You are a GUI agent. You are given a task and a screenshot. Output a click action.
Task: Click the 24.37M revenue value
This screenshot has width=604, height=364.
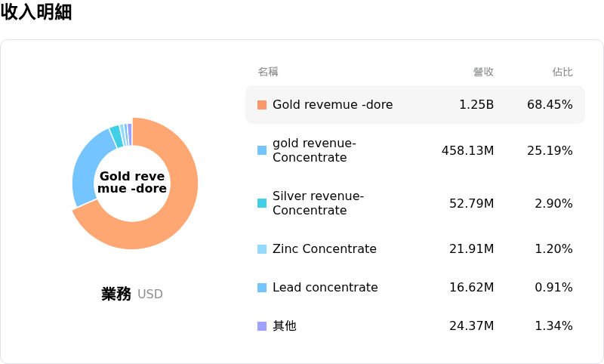(x=471, y=326)
